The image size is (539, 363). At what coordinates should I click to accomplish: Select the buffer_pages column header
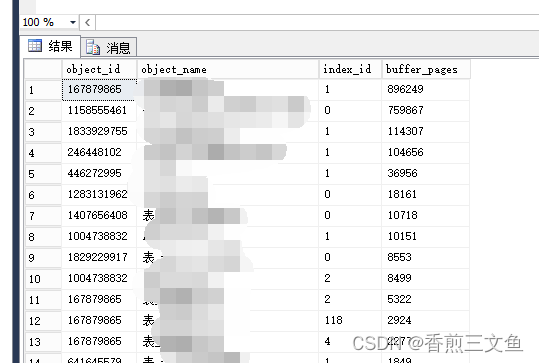point(426,69)
